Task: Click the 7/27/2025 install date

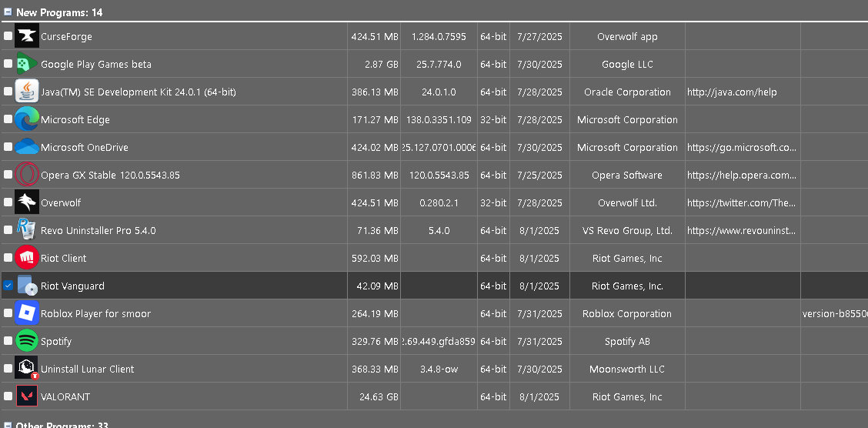Action: [x=539, y=36]
